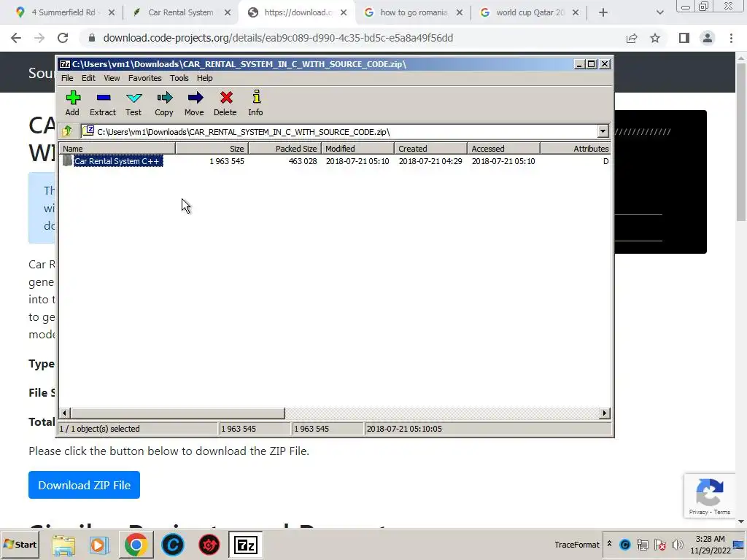Sort by the Created column header

point(430,149)
